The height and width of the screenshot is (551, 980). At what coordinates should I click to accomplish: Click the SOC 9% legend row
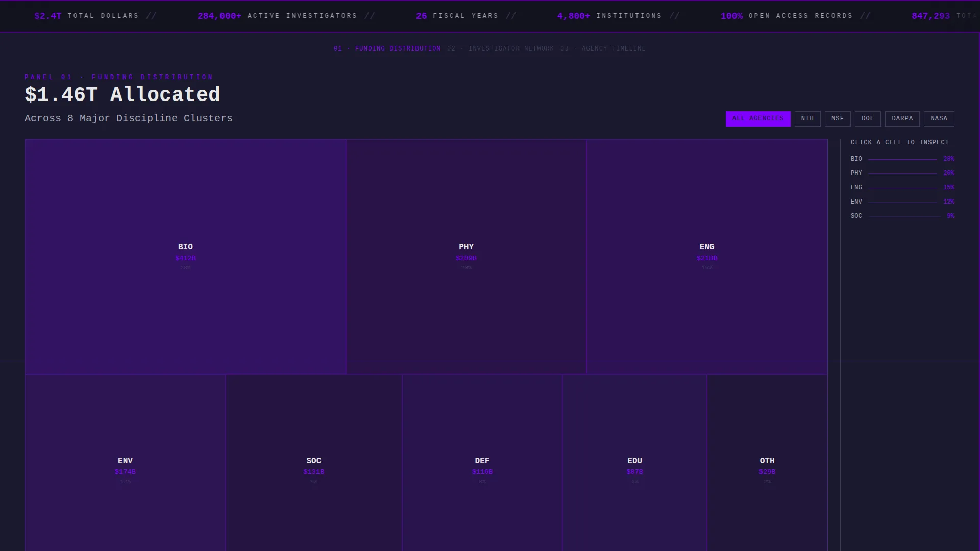(902, 216)
